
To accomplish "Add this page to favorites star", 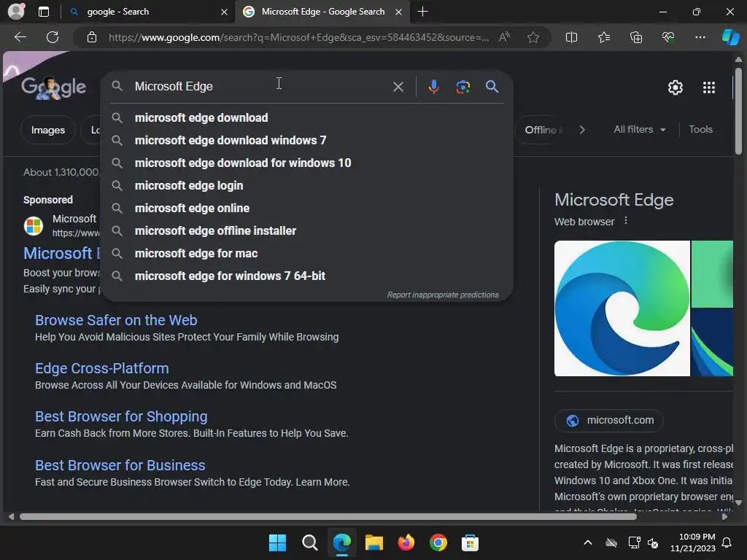I will pyautogui.click(x=533, y=37).
